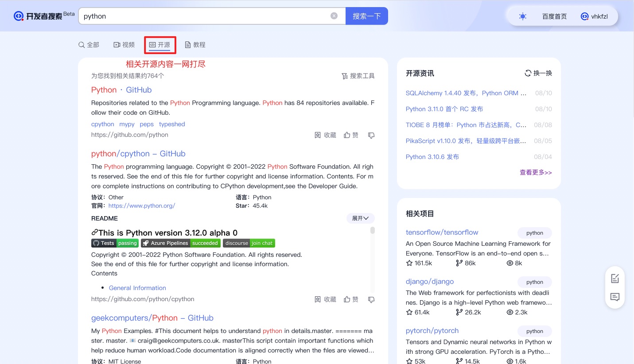The height and width of the screenshot is (364, 634).
Task: Click the watch count 2.3k for django
Action: [517, 312]
